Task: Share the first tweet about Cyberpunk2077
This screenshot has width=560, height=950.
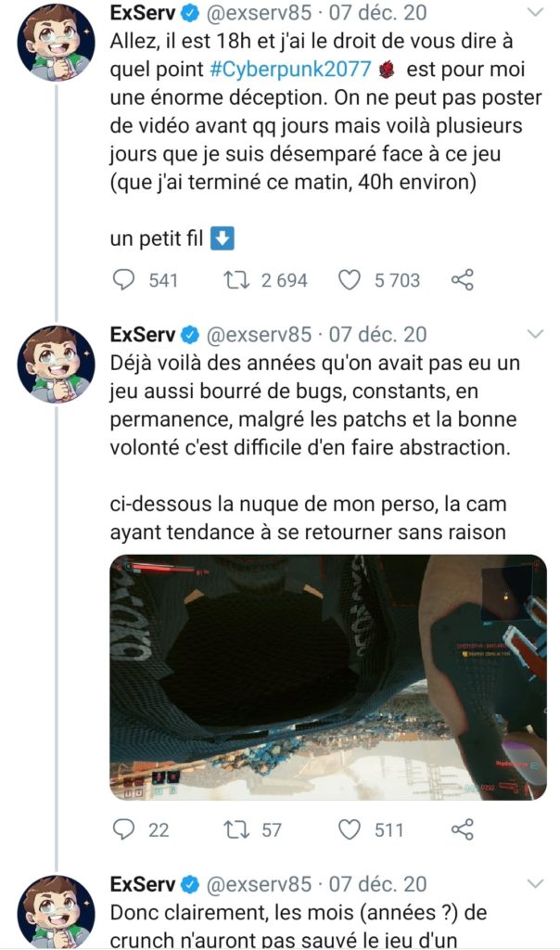Action: (463, 280)
